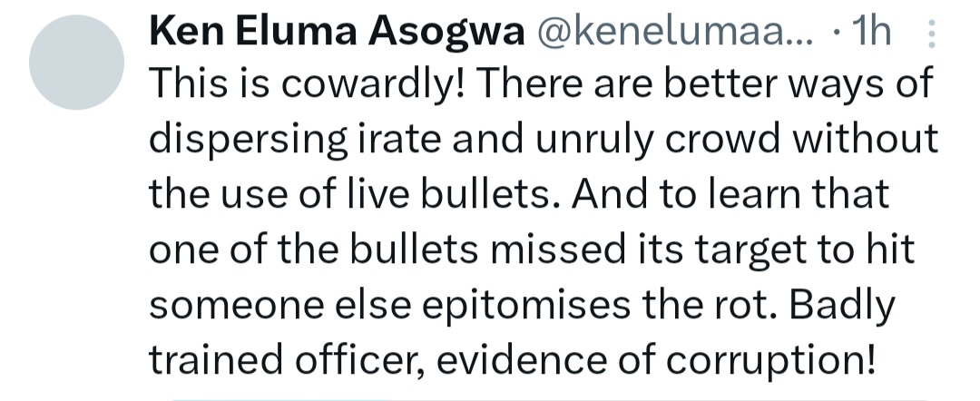Click the gray circular profile avatar
This screenshot has height=401, width=980.
[x=76, y=63]
